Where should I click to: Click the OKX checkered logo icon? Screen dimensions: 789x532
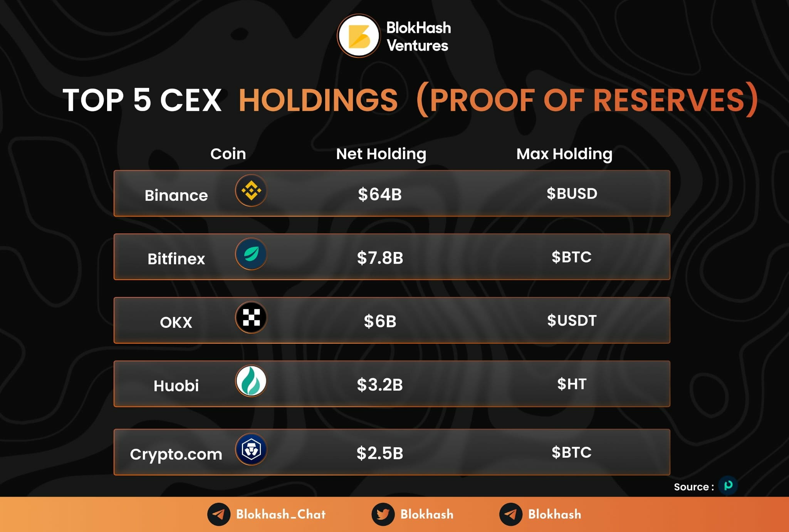pyautogui.click(x=251, y=318)
